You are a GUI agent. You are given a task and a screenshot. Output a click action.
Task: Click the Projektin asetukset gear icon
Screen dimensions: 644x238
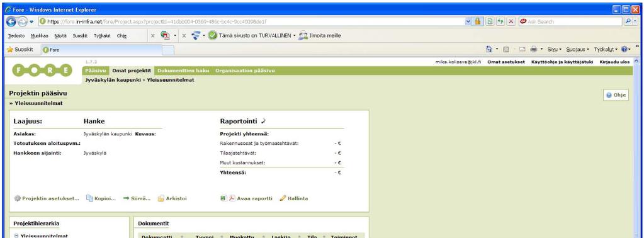click(x=17, y=198)
